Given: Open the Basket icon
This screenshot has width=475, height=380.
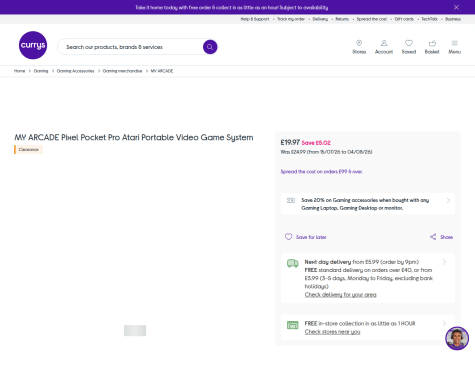Looking at the screenshot, I should click(x=432, y=43).
